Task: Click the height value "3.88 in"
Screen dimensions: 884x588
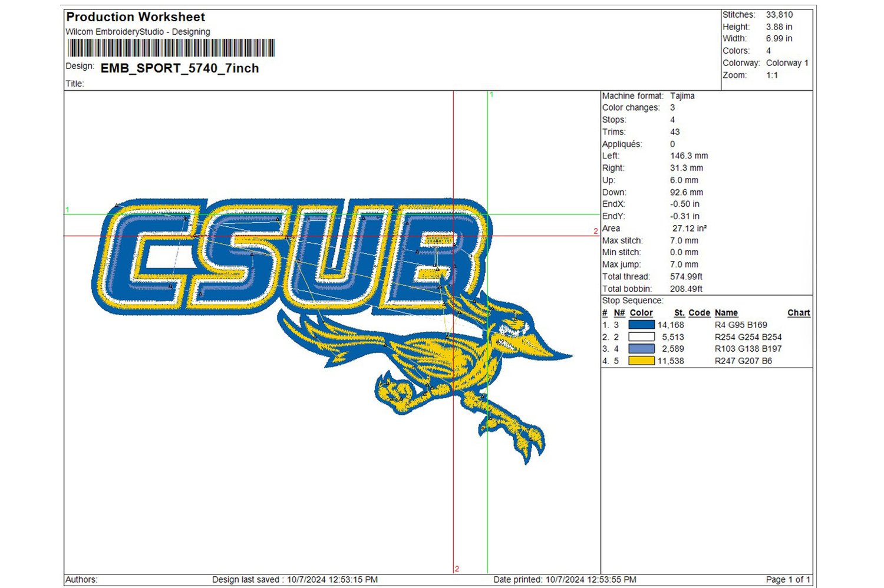Action: [x=779, y=27]
